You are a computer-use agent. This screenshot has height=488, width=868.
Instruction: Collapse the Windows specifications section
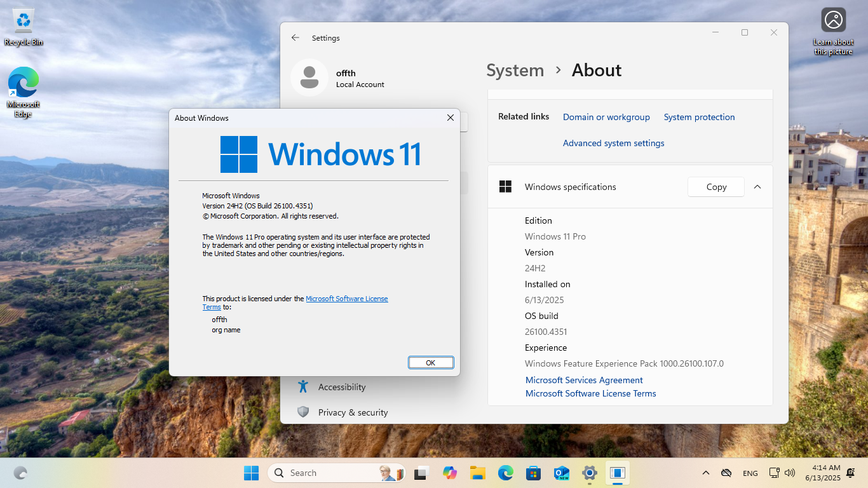click(757, 187)
